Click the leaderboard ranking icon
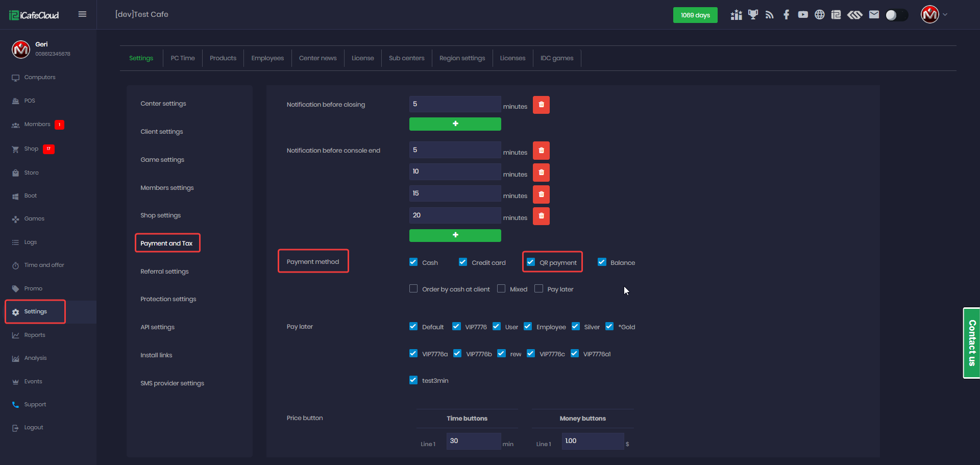Viewport: 980px width, 465px height. [736, 15]
